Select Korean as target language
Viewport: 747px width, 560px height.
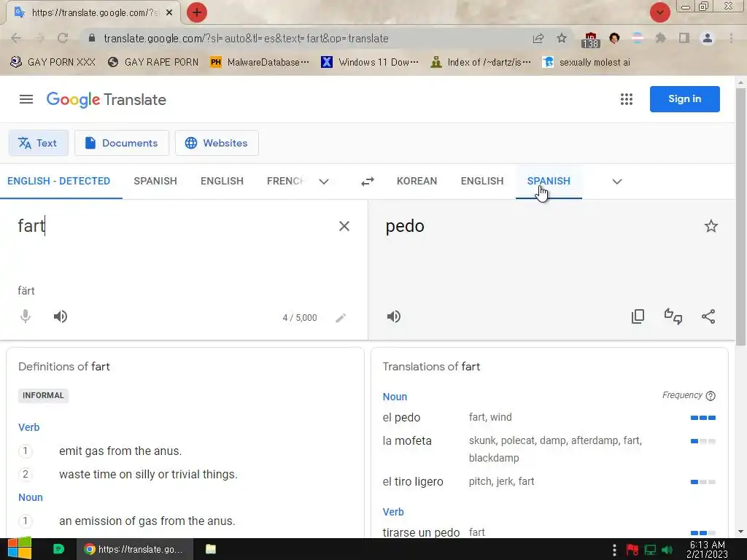tap(417, 181)
